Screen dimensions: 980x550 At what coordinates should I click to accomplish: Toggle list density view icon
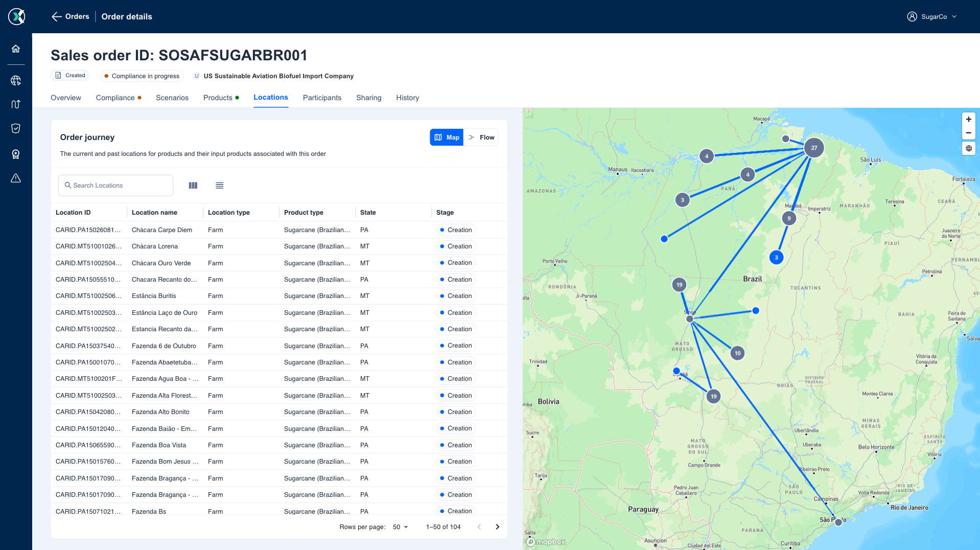click(x=220, y=186)
